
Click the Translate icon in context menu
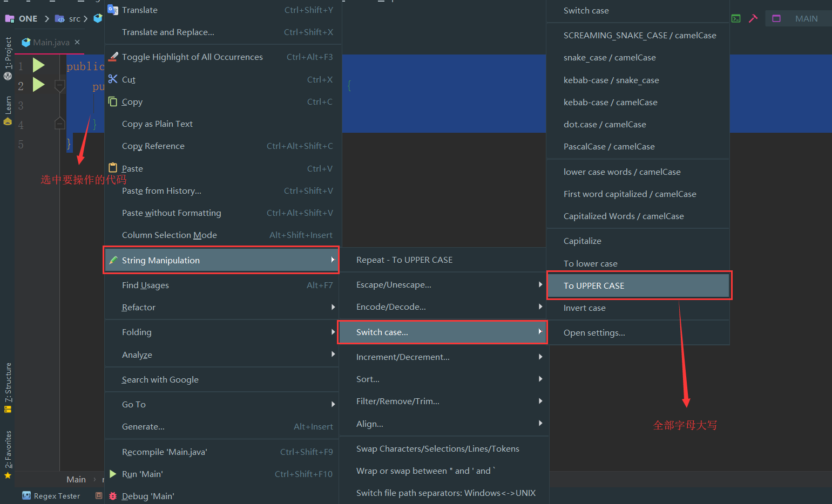tap(113, 10)
